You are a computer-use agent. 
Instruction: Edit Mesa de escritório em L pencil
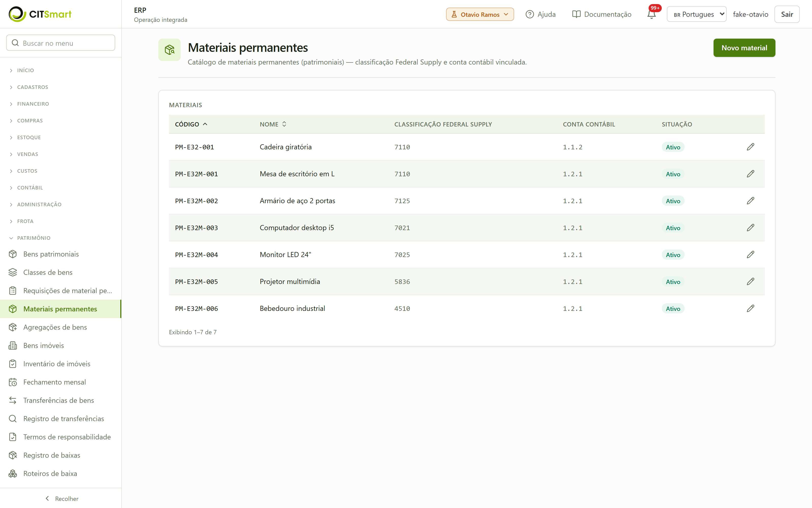pos(750,174)
